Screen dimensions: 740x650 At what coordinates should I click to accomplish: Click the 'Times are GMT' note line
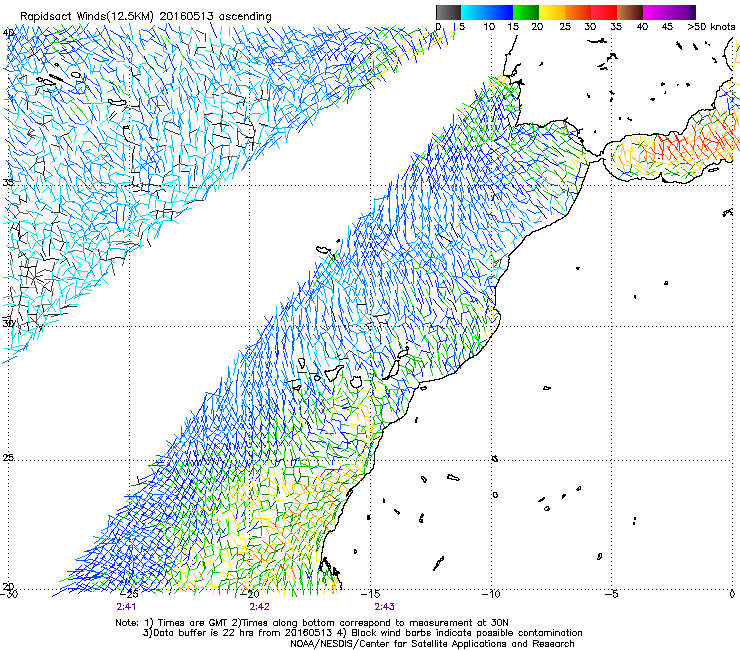click(312, 623)
